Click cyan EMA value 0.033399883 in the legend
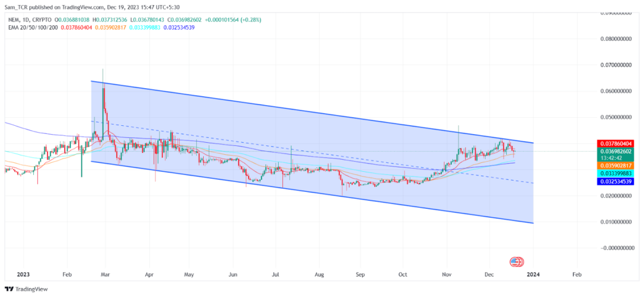The width and height of the screenshot is (644, 297). click(145, 27)
